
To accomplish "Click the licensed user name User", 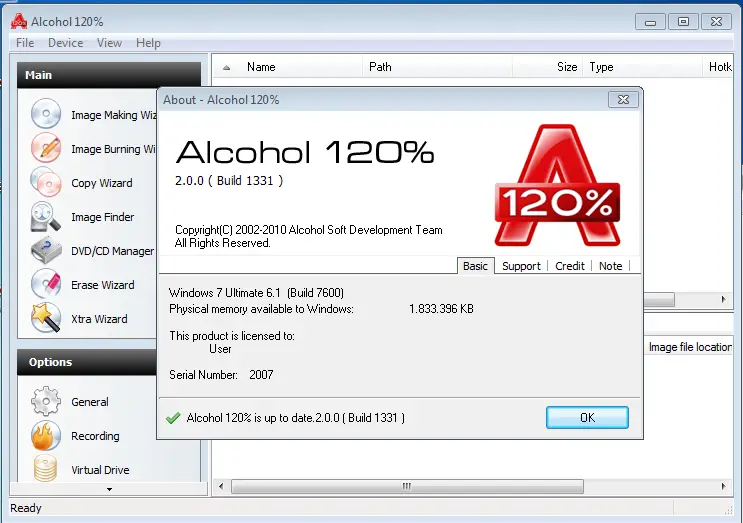I will 220,349.
